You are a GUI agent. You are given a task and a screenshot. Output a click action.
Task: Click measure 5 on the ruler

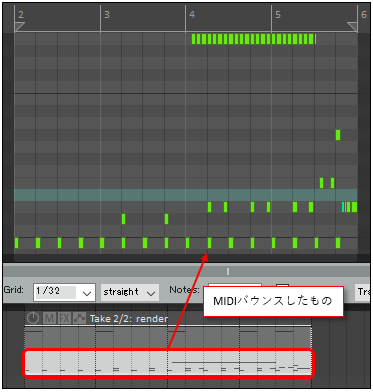pos(278,15)
